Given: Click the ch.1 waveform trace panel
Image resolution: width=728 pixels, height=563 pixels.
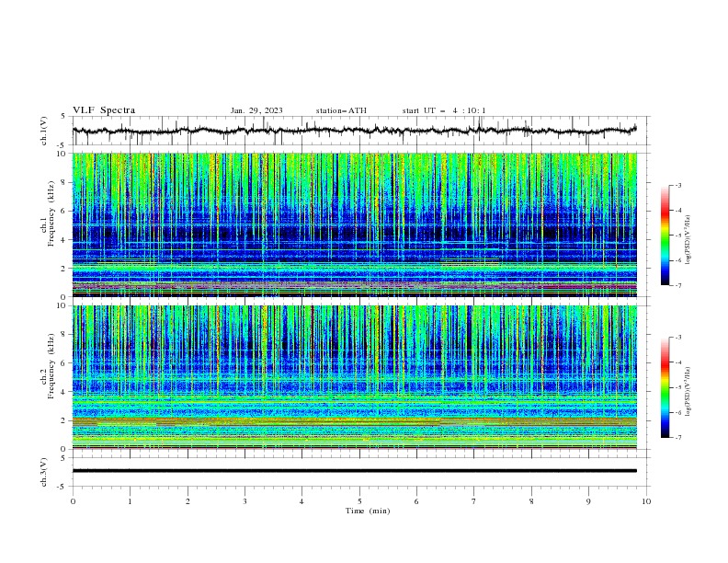Looking at the screenshot, I should coord(361,131).
